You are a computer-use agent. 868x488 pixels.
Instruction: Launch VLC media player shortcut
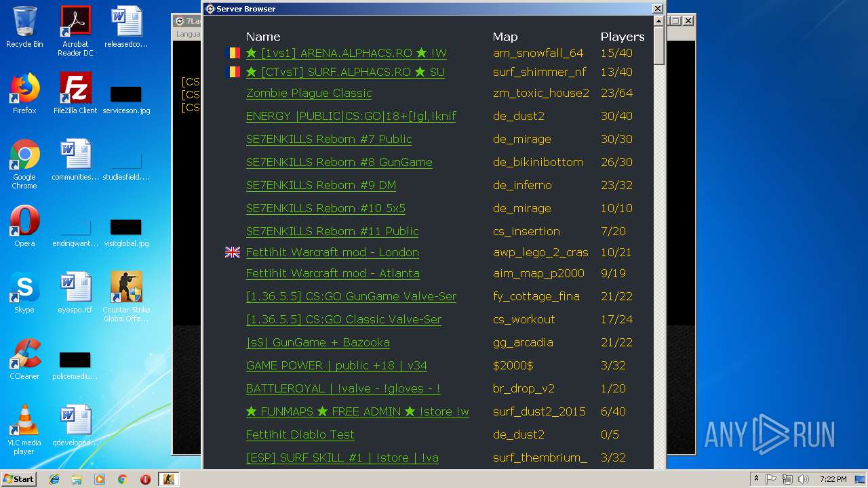[24, 430]
